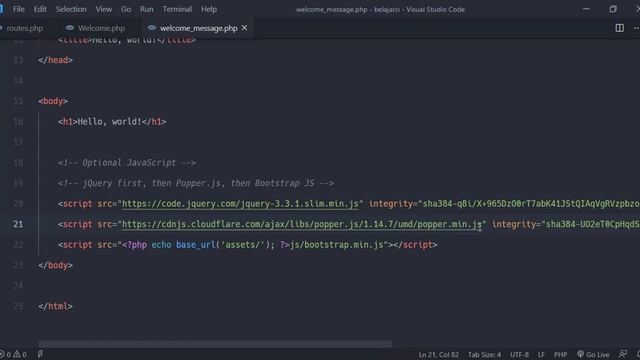Viewport: 640px width, 360px height.
Task: Click the port icon in the status bar
Action: click(40, 354)
